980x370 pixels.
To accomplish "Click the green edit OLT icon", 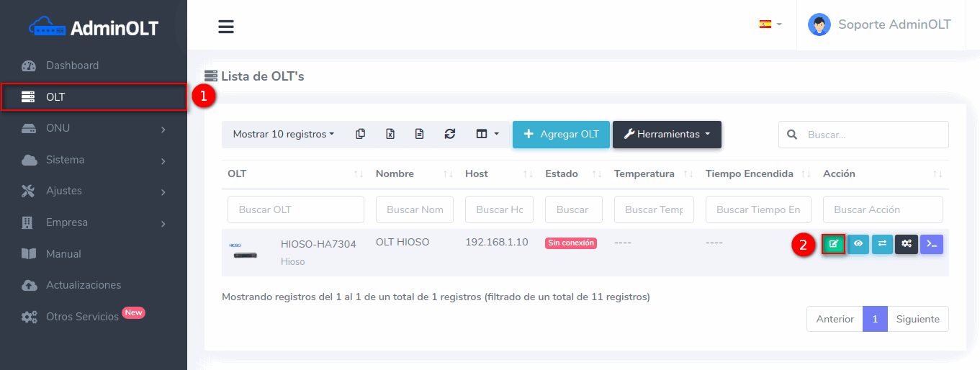I will coord(833,244).
